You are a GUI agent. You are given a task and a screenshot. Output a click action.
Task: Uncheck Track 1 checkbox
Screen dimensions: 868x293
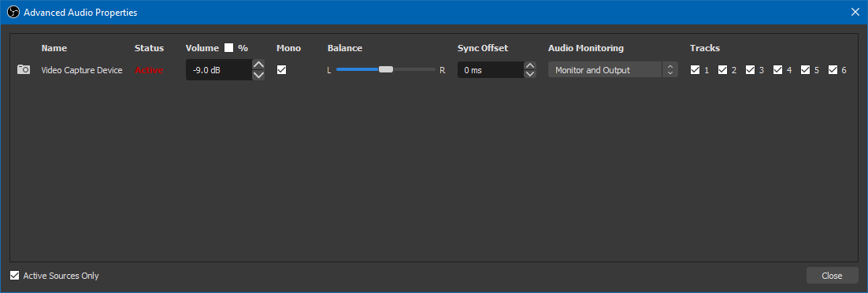(x=696, y=70)
